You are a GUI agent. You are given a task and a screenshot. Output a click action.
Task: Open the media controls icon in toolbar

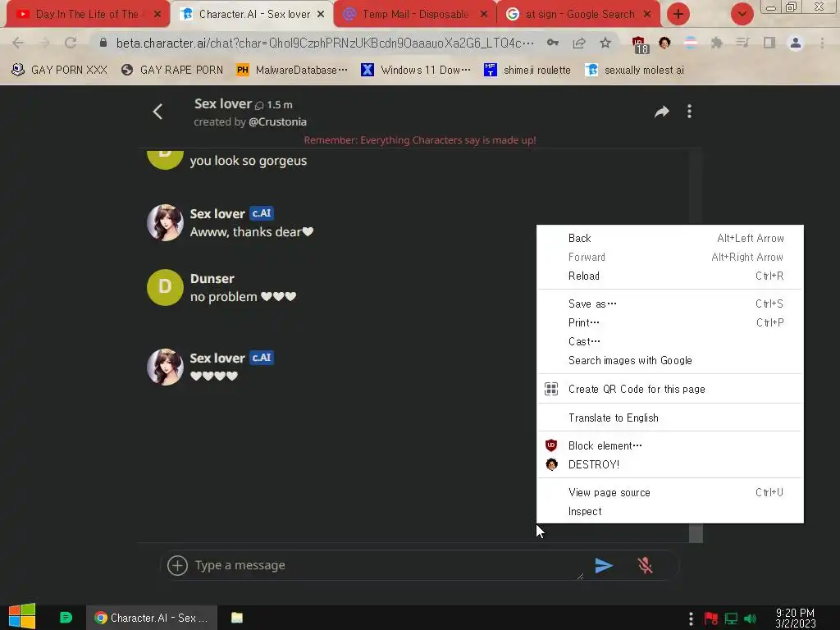tap(742, 43)
